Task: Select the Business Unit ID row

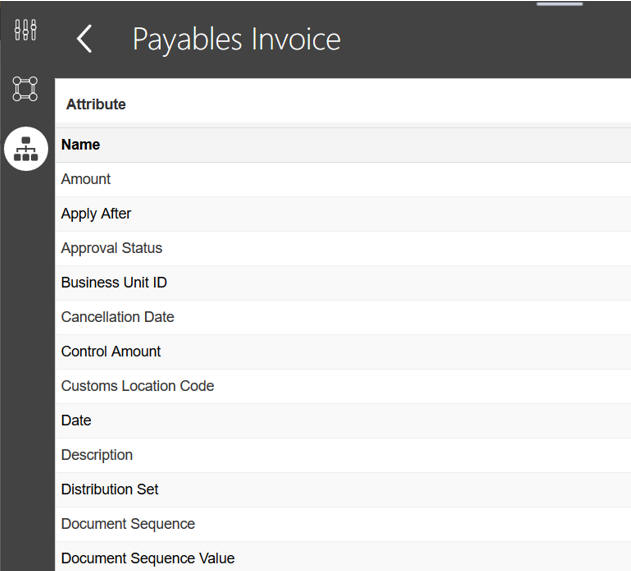Action: 343,283
